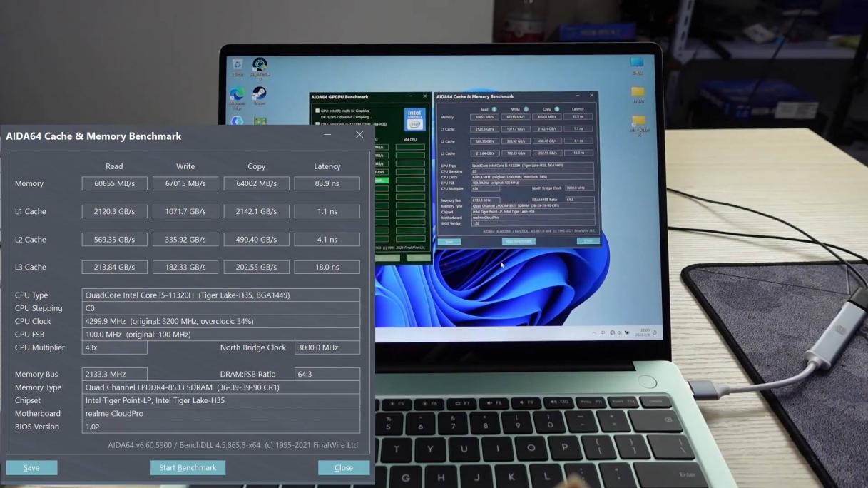Click the BIOS Version field 1.02

point(221,427)
